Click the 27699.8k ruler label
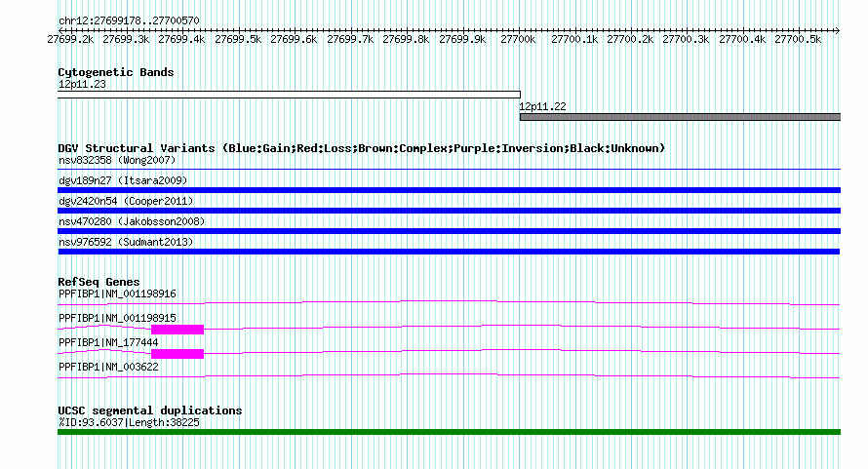 406,39
